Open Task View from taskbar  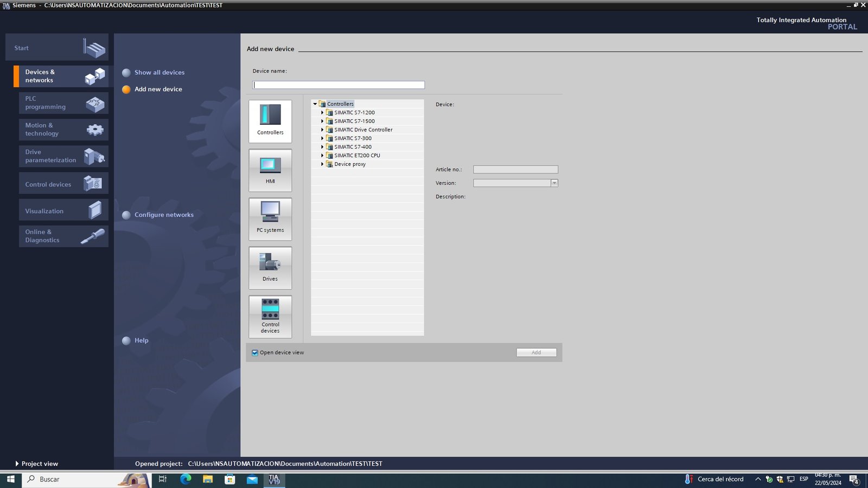(x=162, y=479)
